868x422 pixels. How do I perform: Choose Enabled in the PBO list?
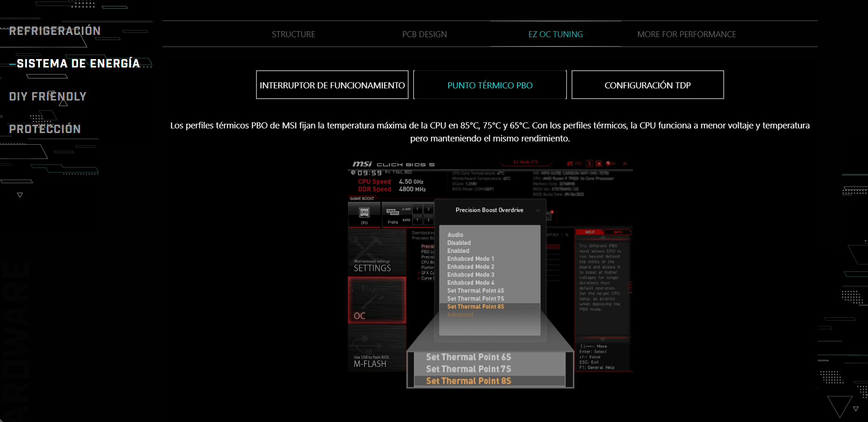pyautogui.click(x=458, y=251)
